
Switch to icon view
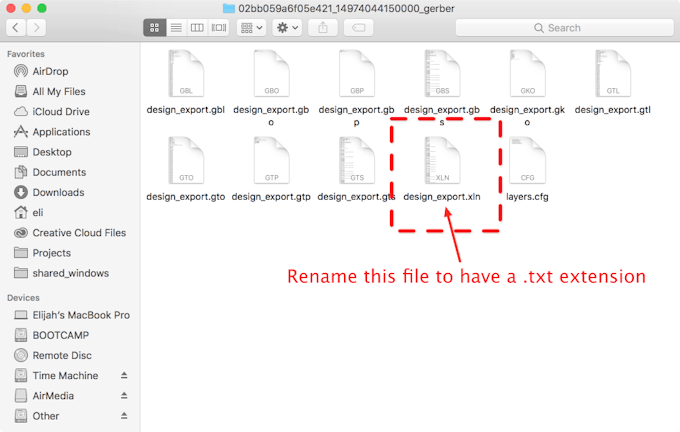(x=154, y=28)
